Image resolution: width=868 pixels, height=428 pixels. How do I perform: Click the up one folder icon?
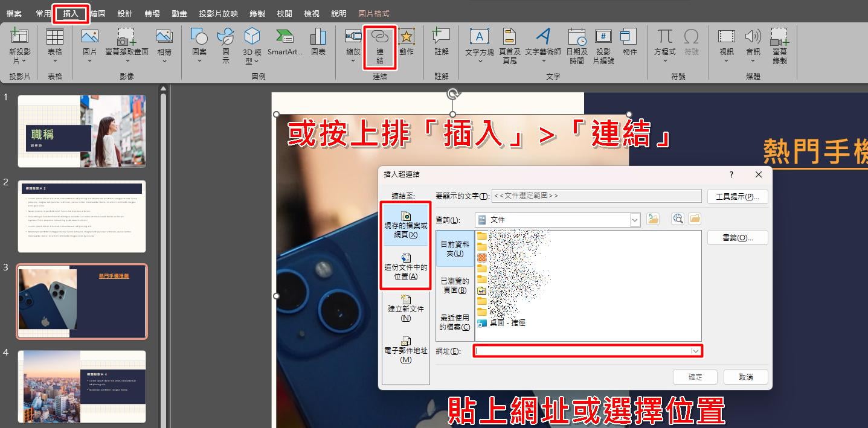(x=653, y=220)
